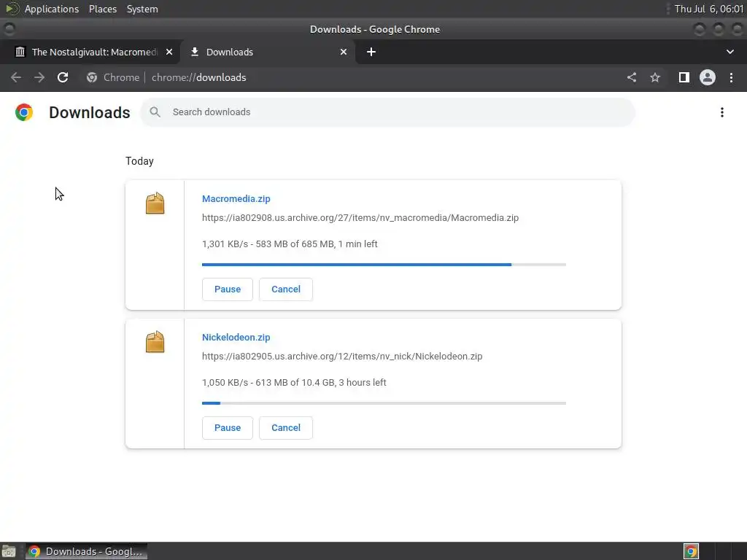747x560 pixels.
Task: Click the Nickelodeon.zip download progress bar
Action: pyautogui.click(x=384, y=402)
